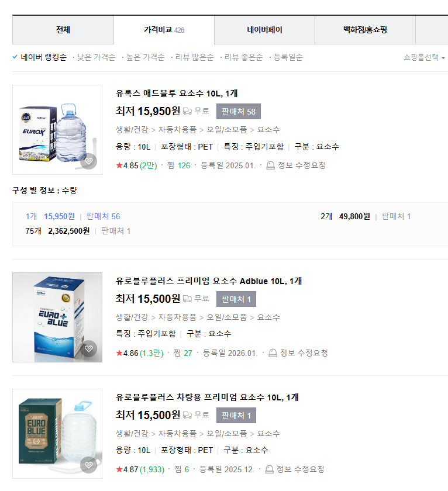
Task: Click delivery truck icon next to 15,950원
Action: point(187,111)
